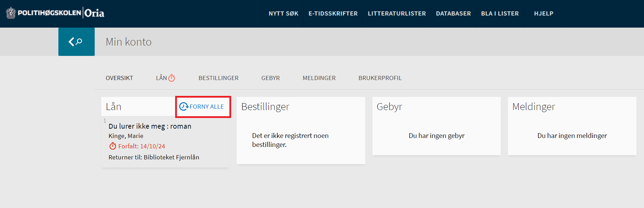Open E-tidsskrifter in the top menu
Screen dimensions: 644x208
[333, 13]
